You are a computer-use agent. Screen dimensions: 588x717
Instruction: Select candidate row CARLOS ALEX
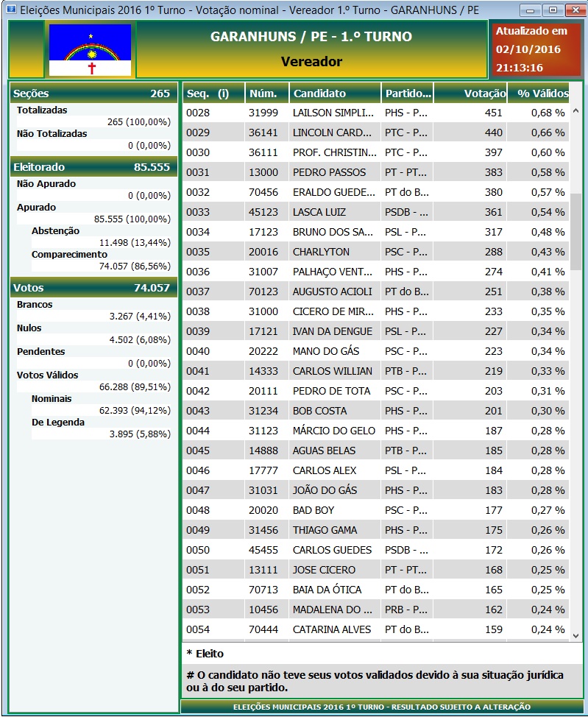pos(375,470)
